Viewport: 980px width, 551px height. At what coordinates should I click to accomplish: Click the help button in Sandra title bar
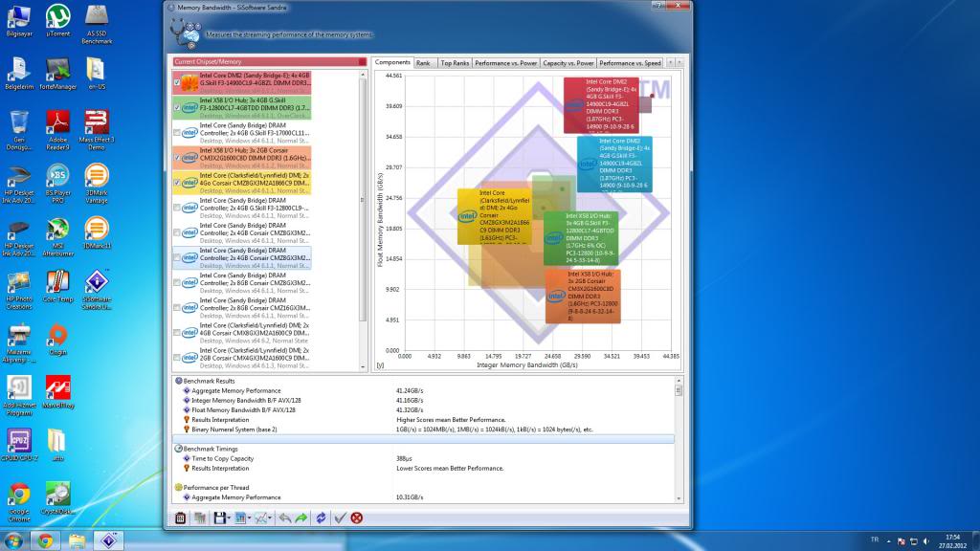(658, 5)
